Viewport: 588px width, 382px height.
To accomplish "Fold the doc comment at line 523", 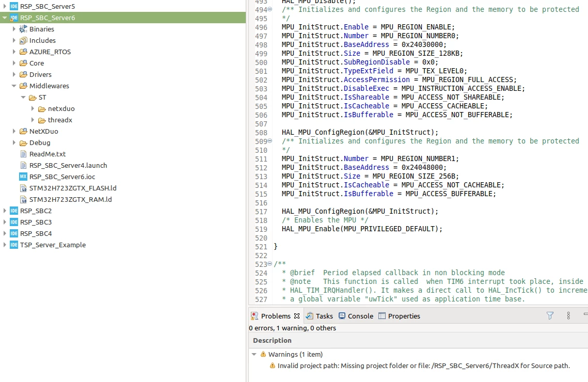I will [x=269, y=264].
